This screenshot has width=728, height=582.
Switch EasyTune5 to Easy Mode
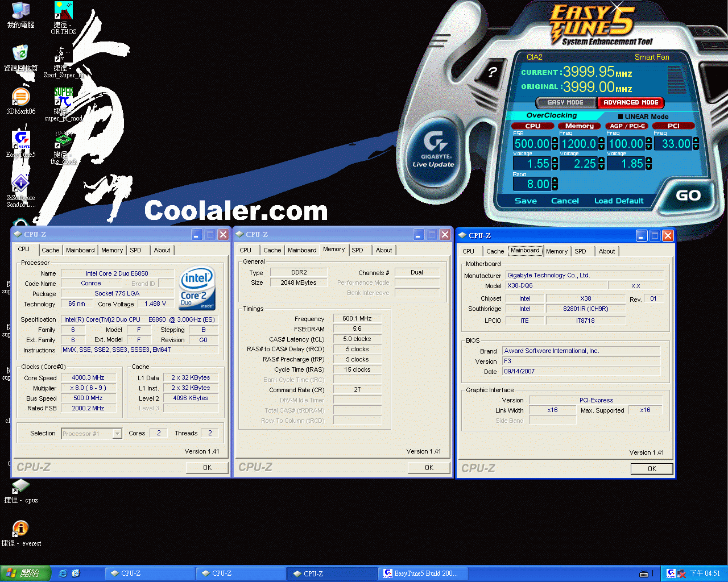(x=565, y=102)
